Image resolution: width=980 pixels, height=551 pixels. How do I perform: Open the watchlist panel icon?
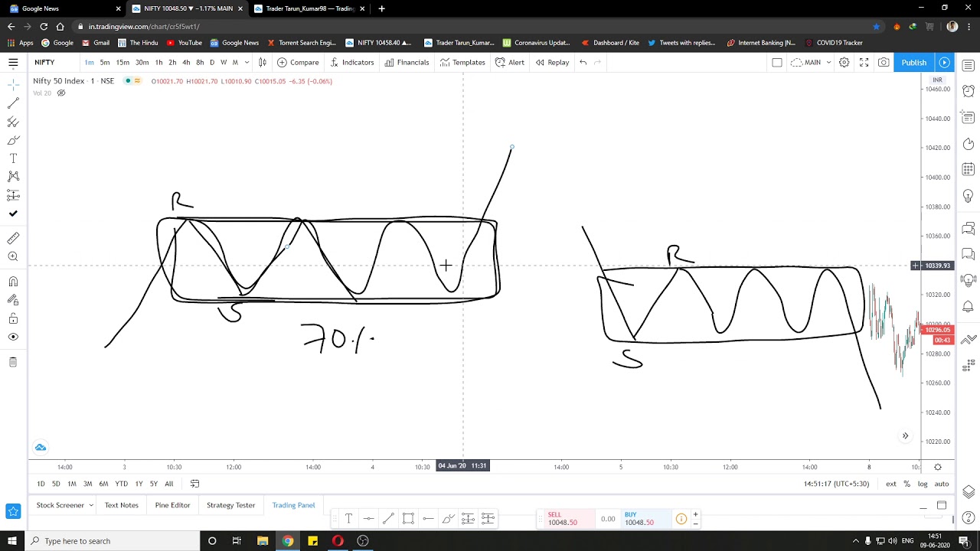click(969, 65)
